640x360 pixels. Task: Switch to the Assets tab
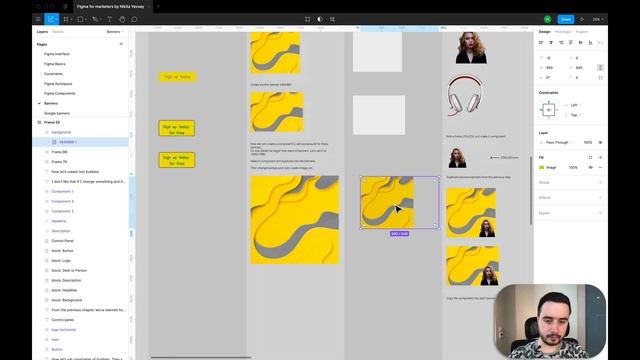(58, 32)
